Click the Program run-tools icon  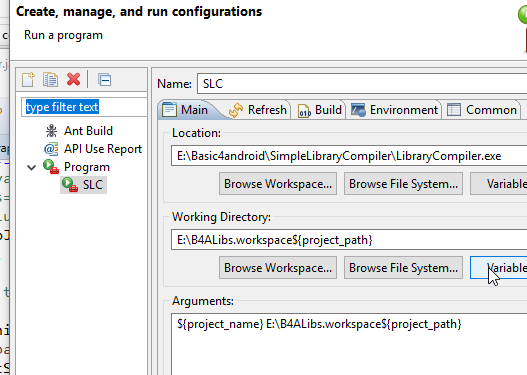click(x=51, y=167)
